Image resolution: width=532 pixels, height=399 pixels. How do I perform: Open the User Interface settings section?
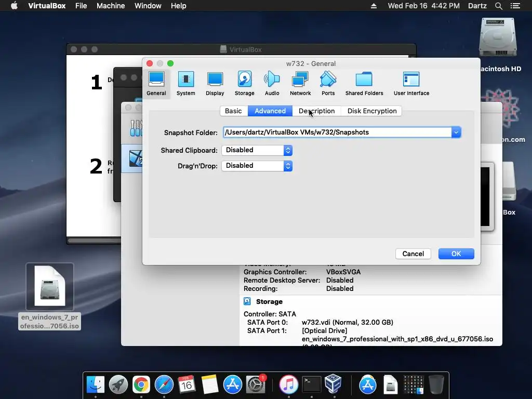(411, 84)
